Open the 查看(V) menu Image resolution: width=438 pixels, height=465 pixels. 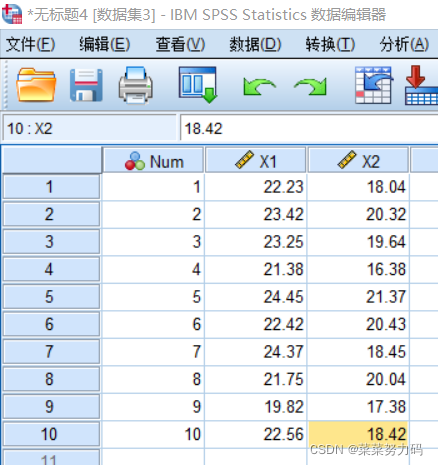[180, 44]
